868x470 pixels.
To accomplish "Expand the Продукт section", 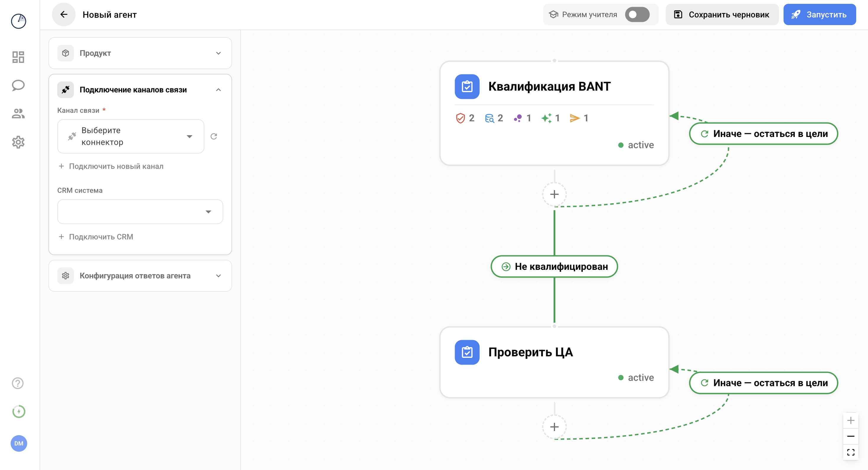I will [140, 53].
